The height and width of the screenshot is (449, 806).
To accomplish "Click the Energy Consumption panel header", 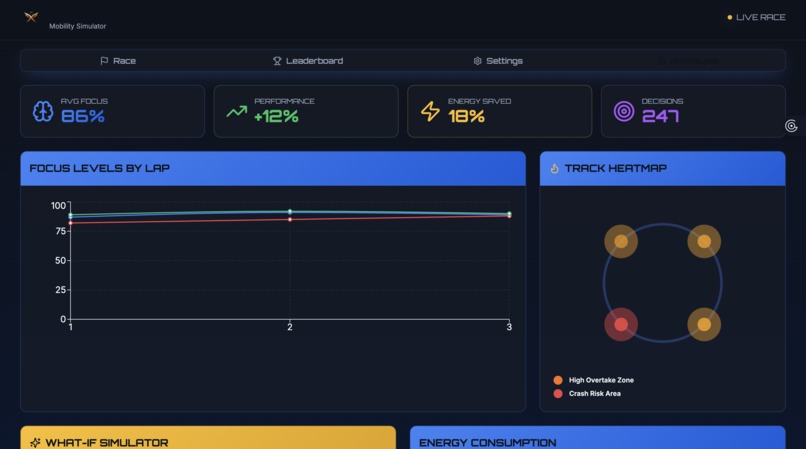I will (597, 438).
